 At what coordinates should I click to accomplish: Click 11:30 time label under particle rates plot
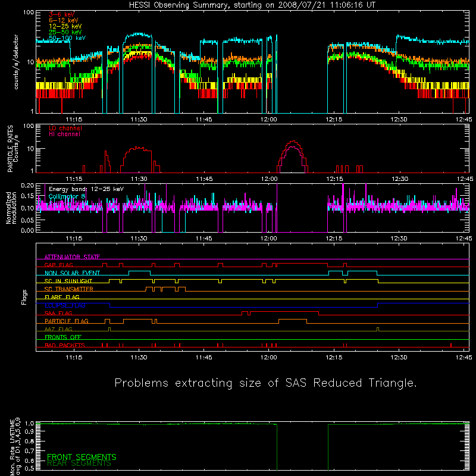[139, 179]
